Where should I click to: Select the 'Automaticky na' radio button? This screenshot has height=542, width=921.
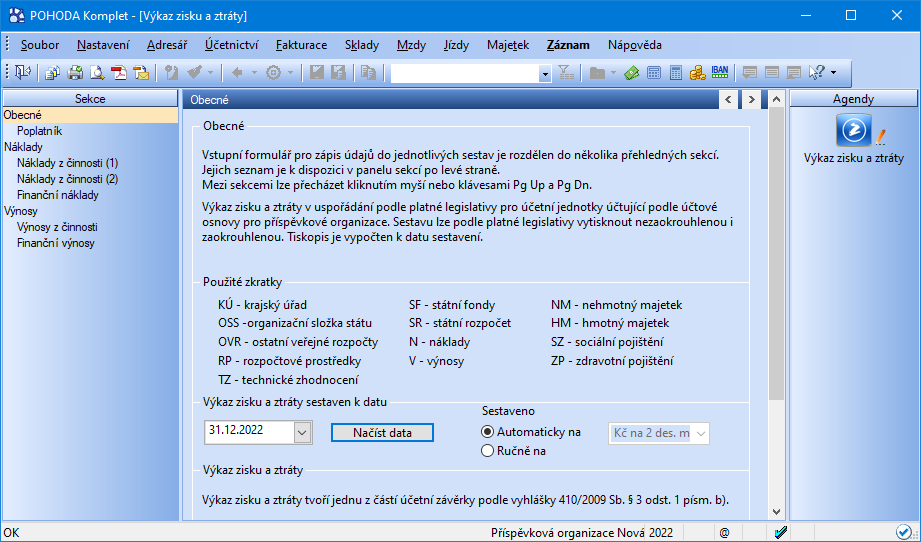488,432
